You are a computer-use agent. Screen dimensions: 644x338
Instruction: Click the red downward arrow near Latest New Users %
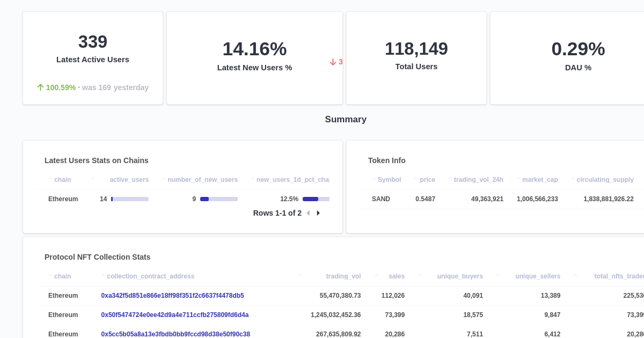click(x=334, y=62)
